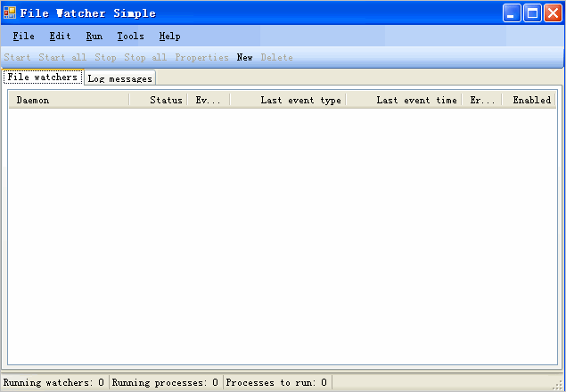Click the Start toolbar button
The height and width of the screenshot is (392, 566).
click(17, 57)
